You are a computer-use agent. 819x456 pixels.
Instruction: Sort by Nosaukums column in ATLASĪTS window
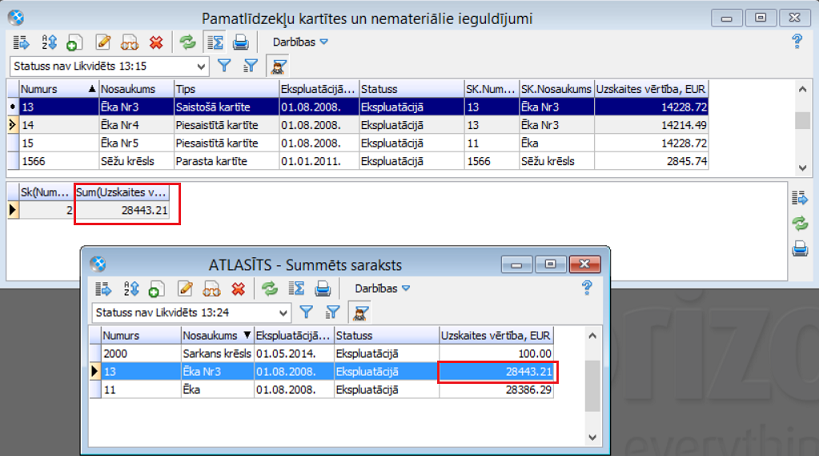point(217,335)
